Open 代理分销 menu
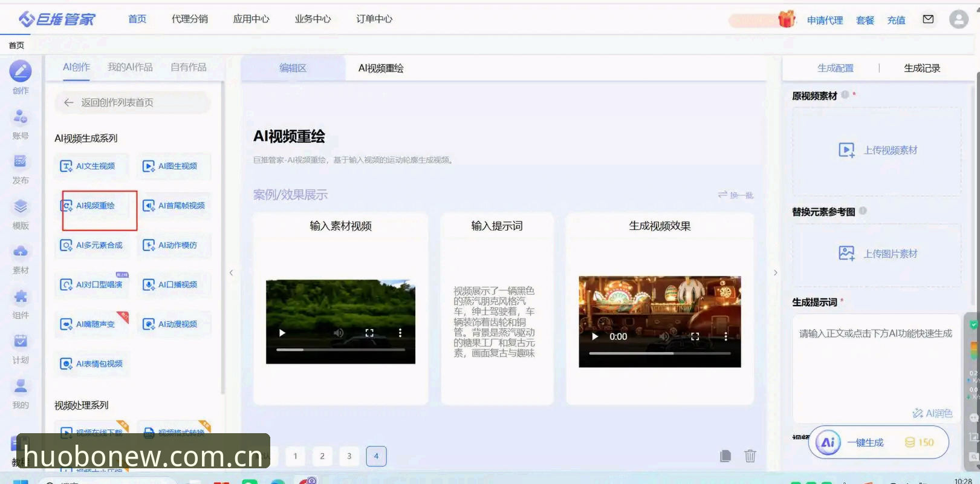 190,19
